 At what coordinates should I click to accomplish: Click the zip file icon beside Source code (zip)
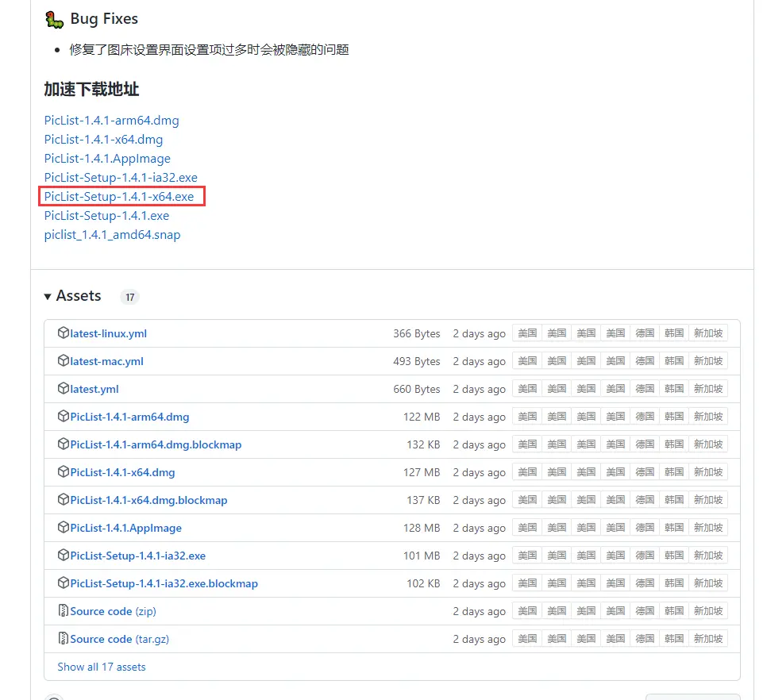click(x=63, y=610)
